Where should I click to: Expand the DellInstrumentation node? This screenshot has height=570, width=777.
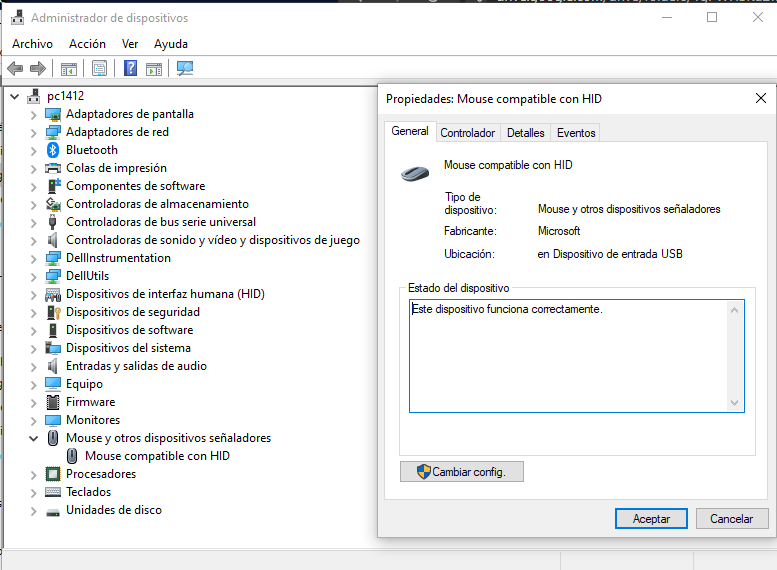pos(33,259)
